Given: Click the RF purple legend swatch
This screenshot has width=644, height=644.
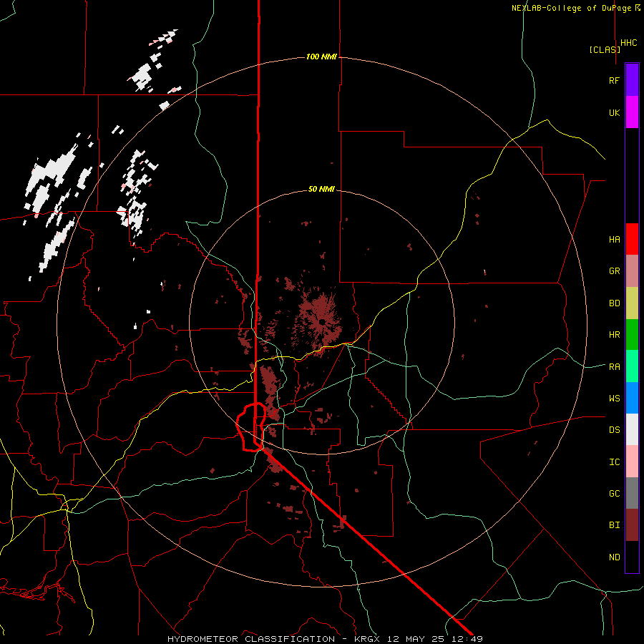Looking at the screenshot, I should (x=632, y=79).
